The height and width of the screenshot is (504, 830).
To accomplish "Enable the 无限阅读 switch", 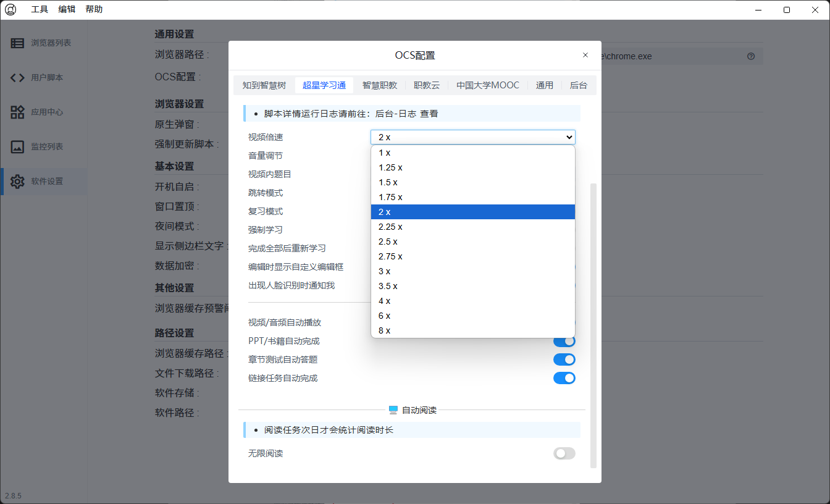I will [564, 453].
